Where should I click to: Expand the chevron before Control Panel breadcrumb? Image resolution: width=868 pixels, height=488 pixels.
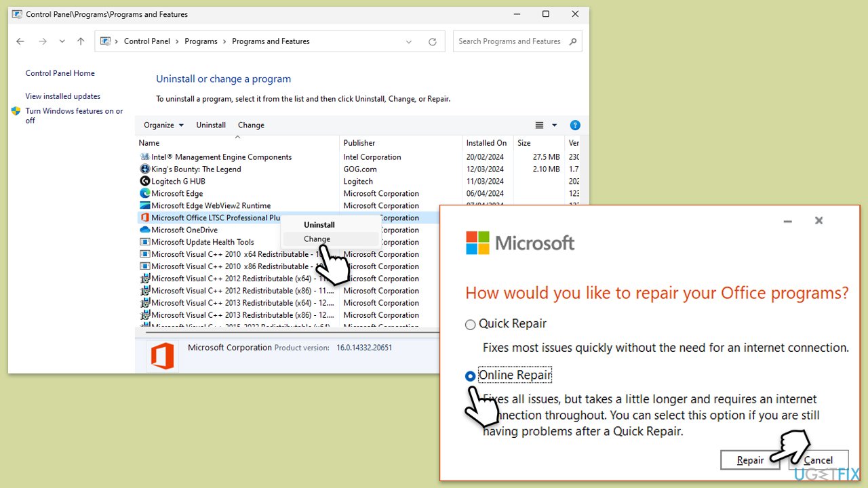(117, 41)
